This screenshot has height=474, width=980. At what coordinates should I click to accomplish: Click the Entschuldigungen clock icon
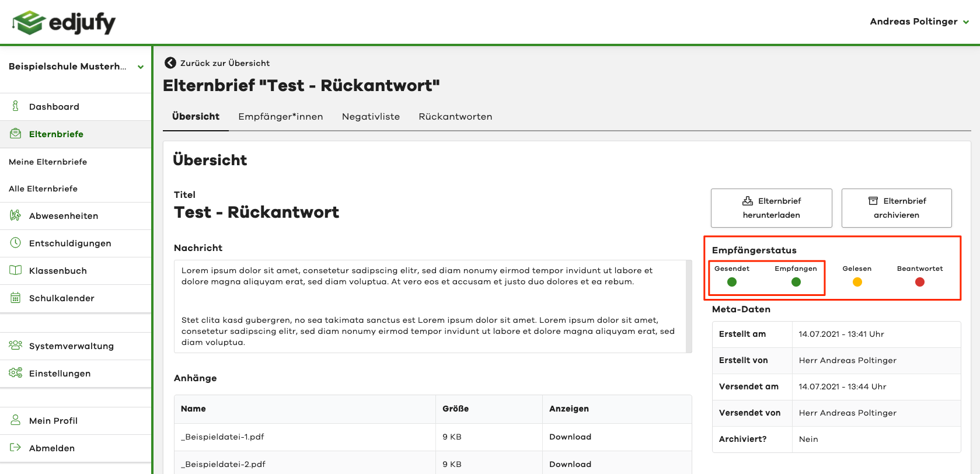[16, 243]
